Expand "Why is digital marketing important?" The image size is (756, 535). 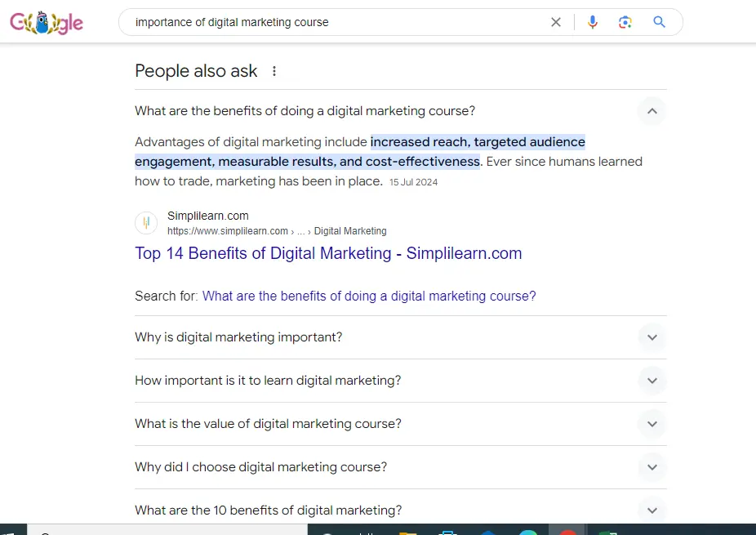tap(651, 337)
